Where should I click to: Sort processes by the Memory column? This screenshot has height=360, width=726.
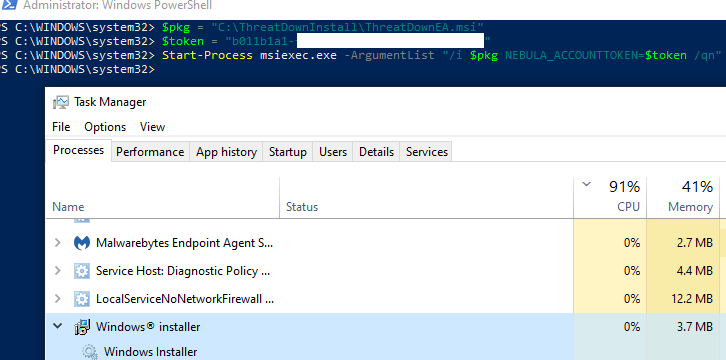(683, 197)
